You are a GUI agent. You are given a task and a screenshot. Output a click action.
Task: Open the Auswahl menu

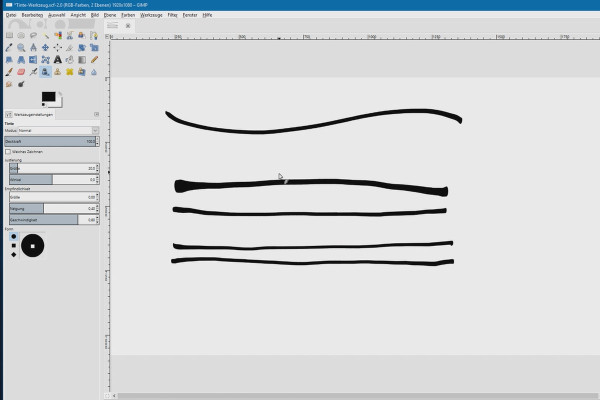tap(57, 15)
